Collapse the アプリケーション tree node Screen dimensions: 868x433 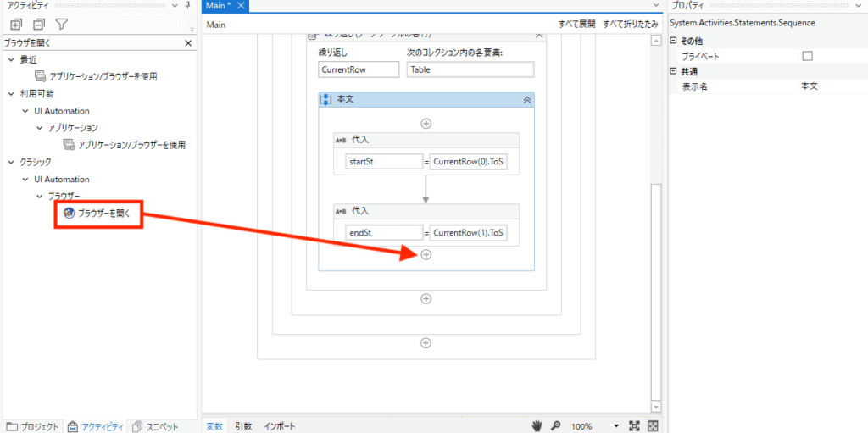coord(39,128)
